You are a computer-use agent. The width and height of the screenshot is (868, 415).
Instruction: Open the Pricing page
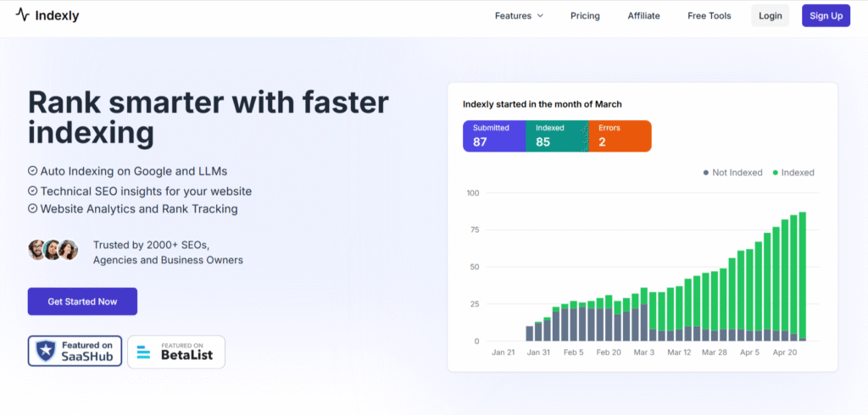(x=585, y=15)
